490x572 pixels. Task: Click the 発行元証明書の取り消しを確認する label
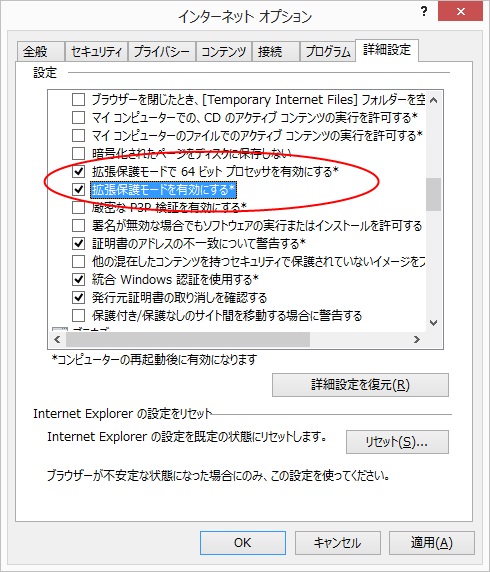coord(180,298)
